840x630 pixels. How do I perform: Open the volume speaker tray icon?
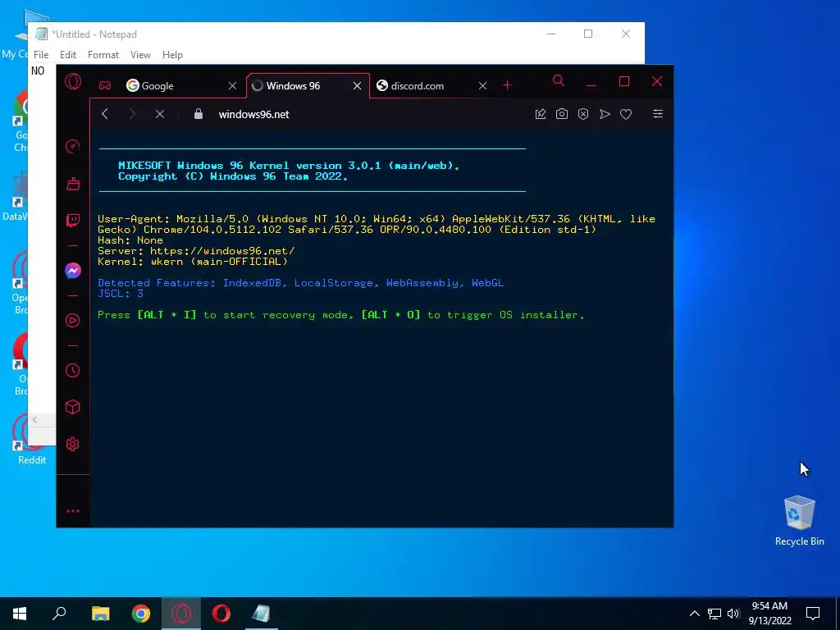click(x=733, y=614)
